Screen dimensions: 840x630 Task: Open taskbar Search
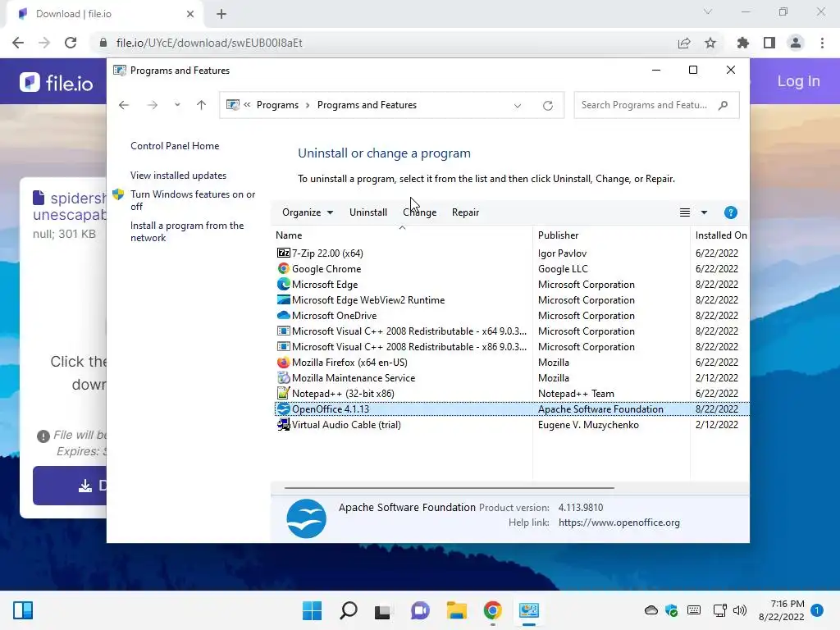[348, 610]
